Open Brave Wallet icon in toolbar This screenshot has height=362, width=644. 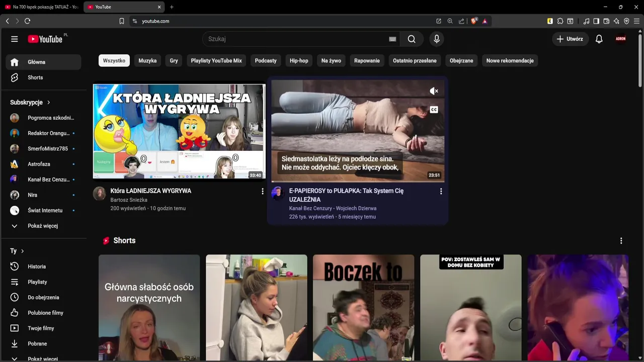(606, 21)
